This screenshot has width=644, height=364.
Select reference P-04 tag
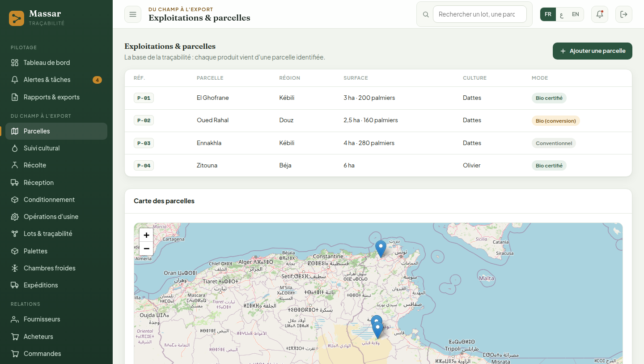(x=144, y=166)
